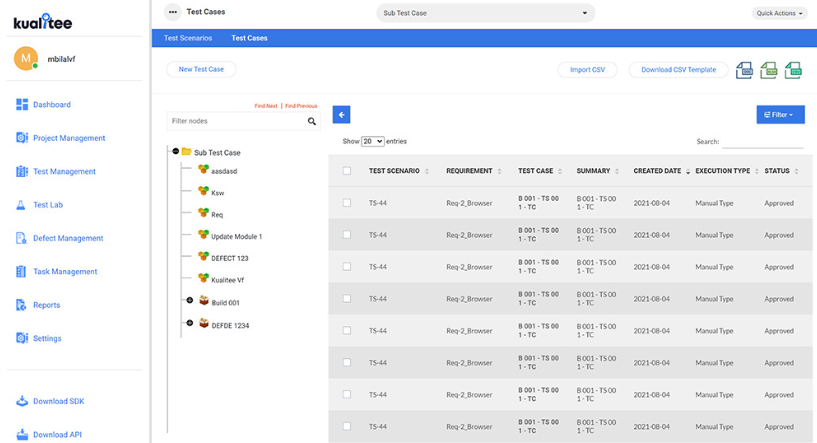Open the Filter dropdown button

[780, 115]
